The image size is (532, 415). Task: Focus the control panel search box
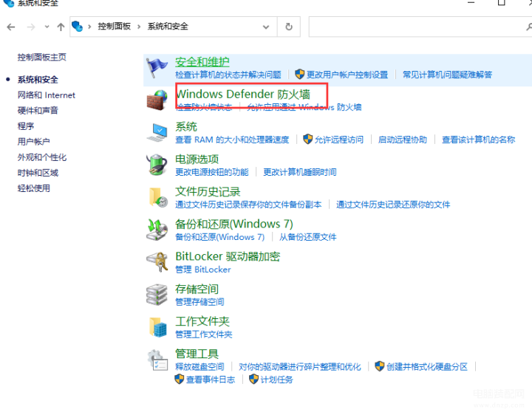coord(420,27)
